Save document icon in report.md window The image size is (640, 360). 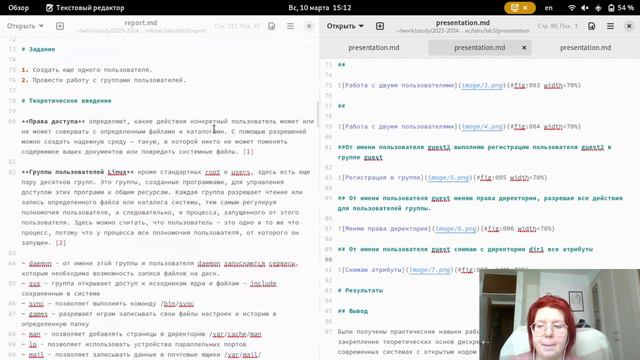tap(271, 26)
